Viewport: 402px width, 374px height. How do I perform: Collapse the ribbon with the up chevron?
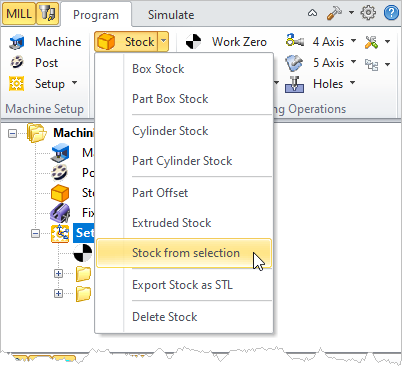click(312, 13)
